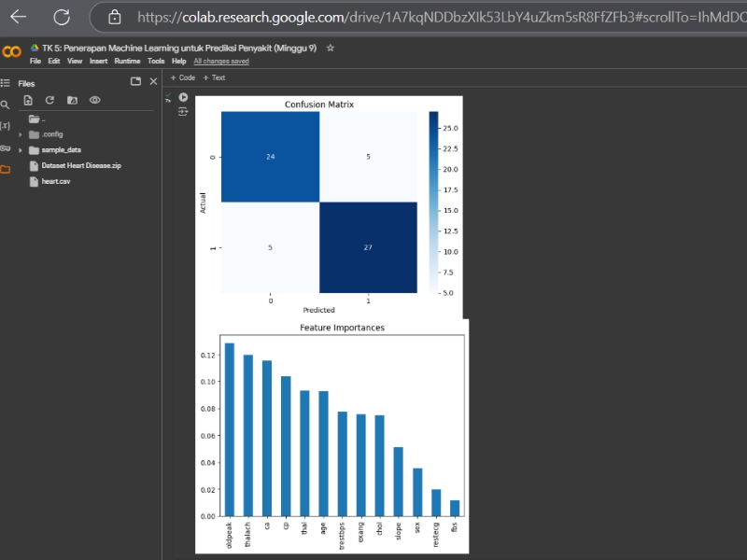
Task: Open the Edit menu
Action: pyautogui.click(x=54, y=61)
